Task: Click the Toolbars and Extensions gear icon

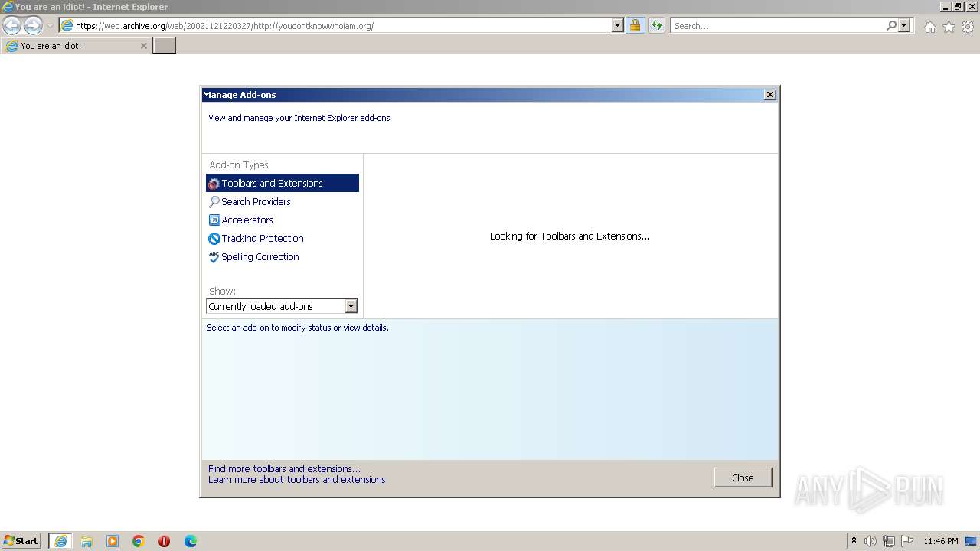Action: (x=214, y=184)
